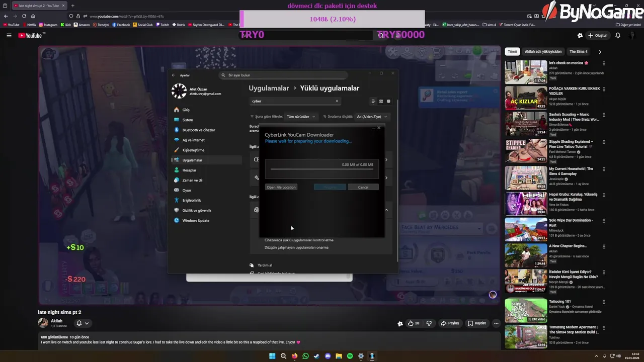Switch installed apps to grid view icon
644x362 pixels.
pyautogui.click(x=381, y=101)
